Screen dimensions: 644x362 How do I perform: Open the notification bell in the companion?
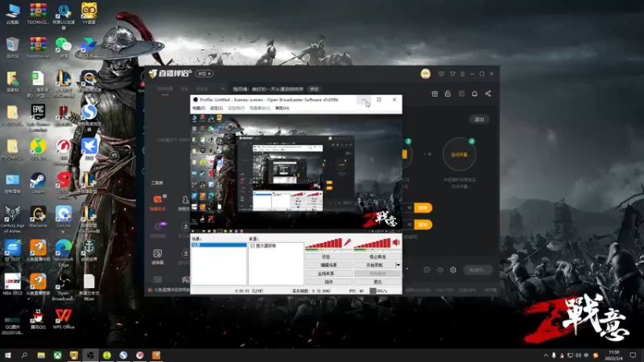(x=474, y=93)
